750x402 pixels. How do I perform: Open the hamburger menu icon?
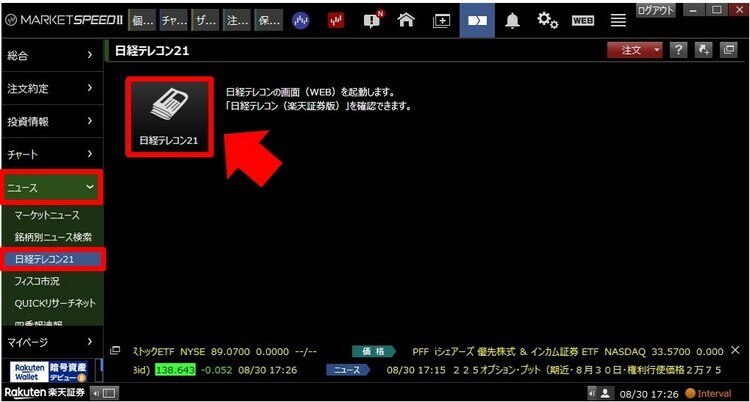618,21
